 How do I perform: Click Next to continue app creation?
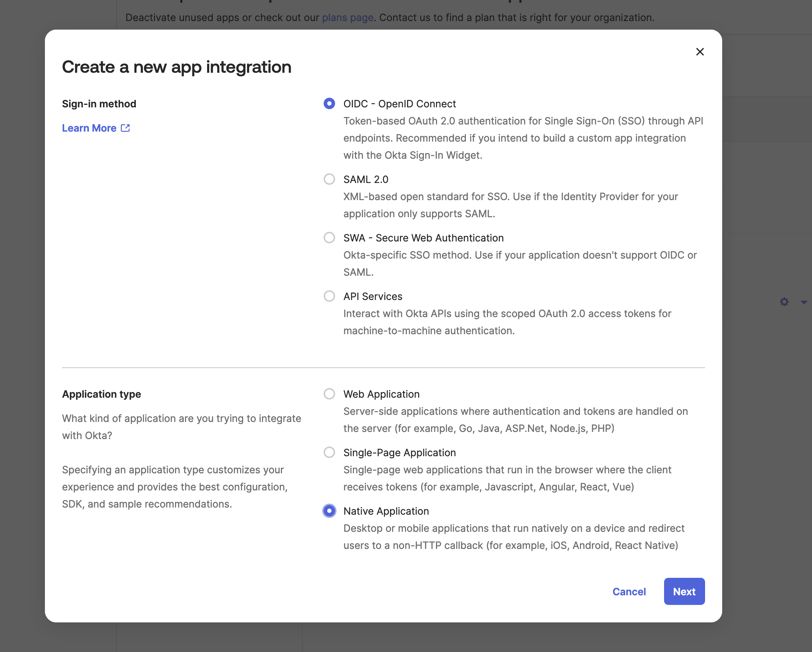click(684, 591)
